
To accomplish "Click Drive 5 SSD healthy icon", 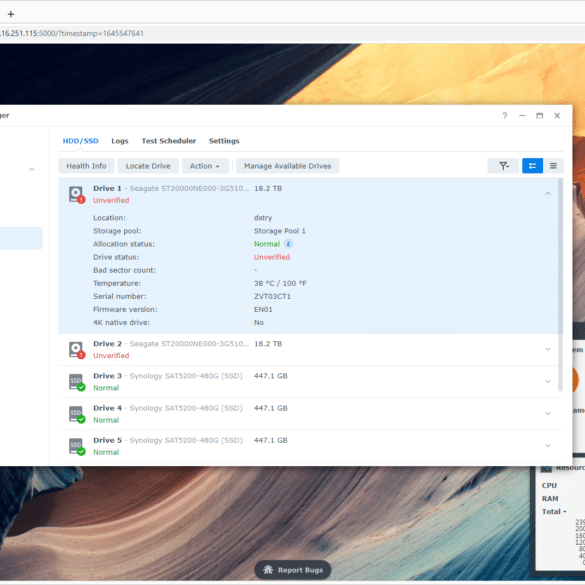I will 77,446.
